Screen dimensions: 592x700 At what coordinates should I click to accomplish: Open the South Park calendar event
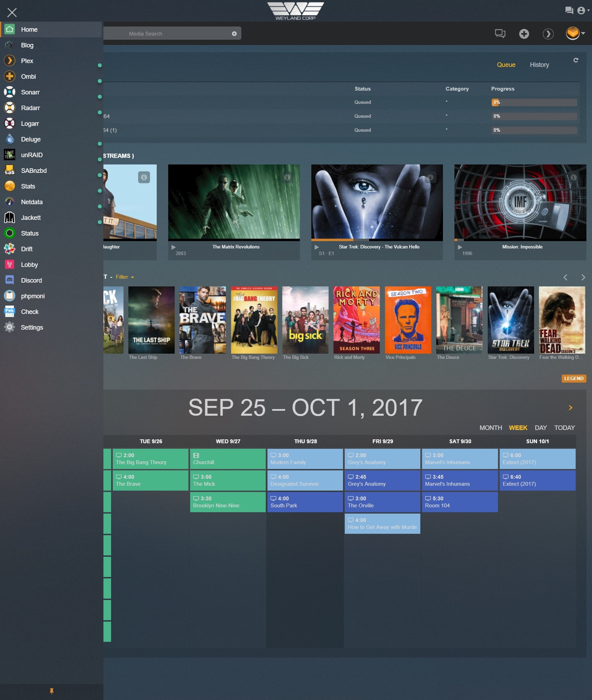click(305, 502)
